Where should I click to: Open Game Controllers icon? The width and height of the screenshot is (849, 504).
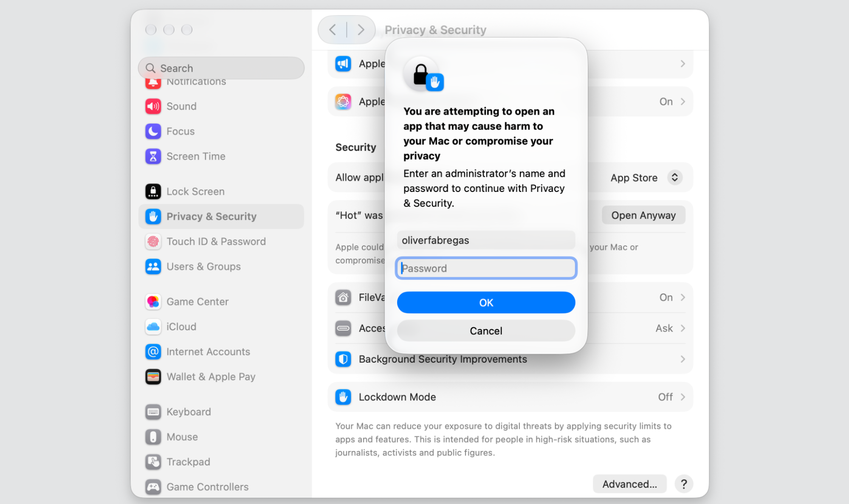coord(153,487)
